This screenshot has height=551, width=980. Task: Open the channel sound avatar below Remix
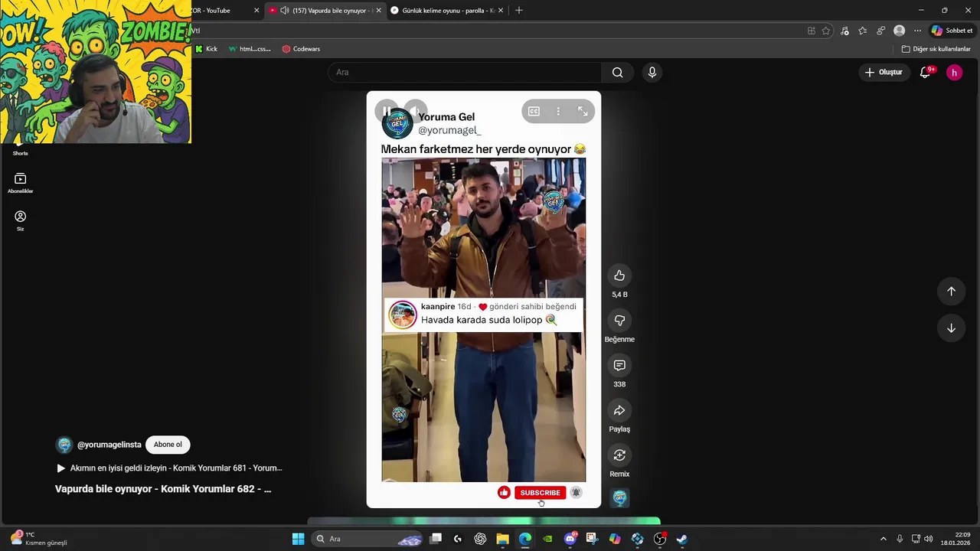click(x=619, y=498)
